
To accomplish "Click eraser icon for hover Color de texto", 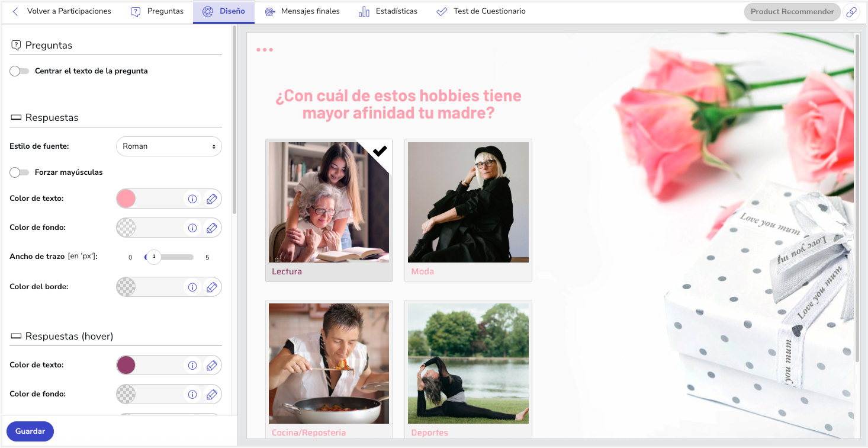I will click(211, 366).
